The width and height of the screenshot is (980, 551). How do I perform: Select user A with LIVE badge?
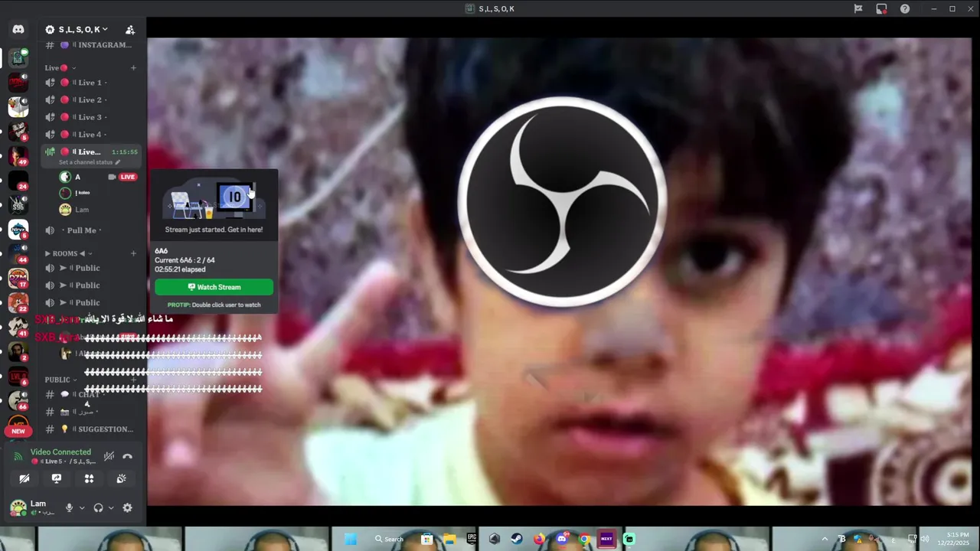point(98,177)
